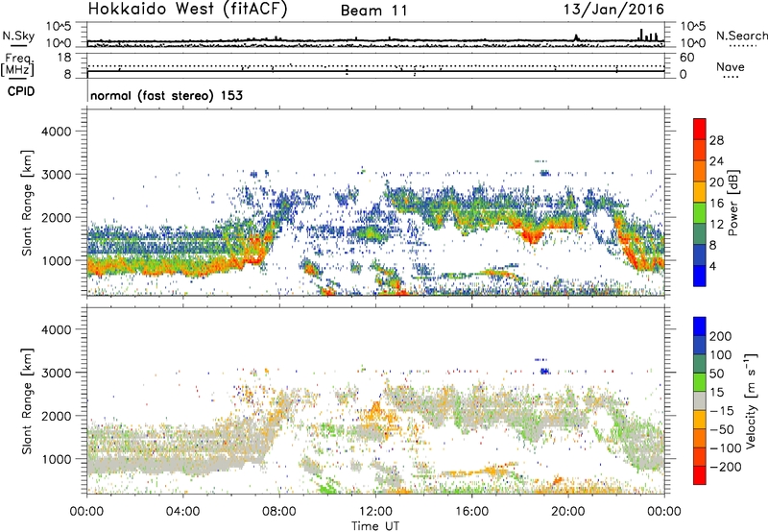
Task: Click the Velocity scale value '-200'
Action: point(726,467)
